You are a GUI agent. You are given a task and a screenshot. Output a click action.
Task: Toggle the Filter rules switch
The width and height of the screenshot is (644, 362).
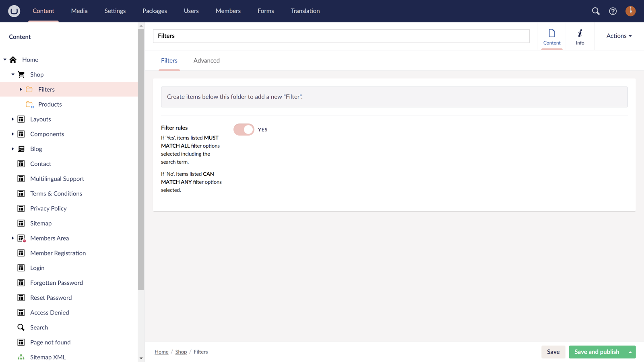244,130
